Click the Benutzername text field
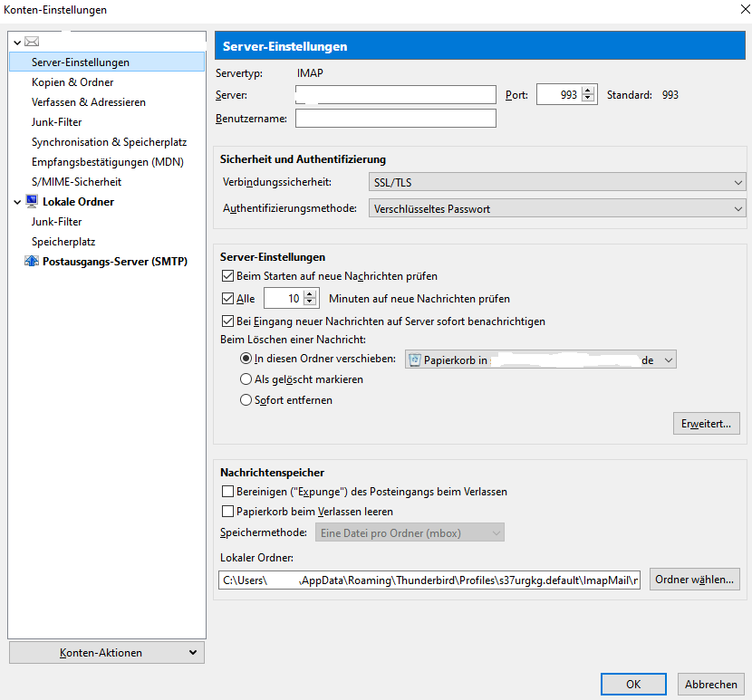This screenshot has width=752, height=700. coord(395,119)
